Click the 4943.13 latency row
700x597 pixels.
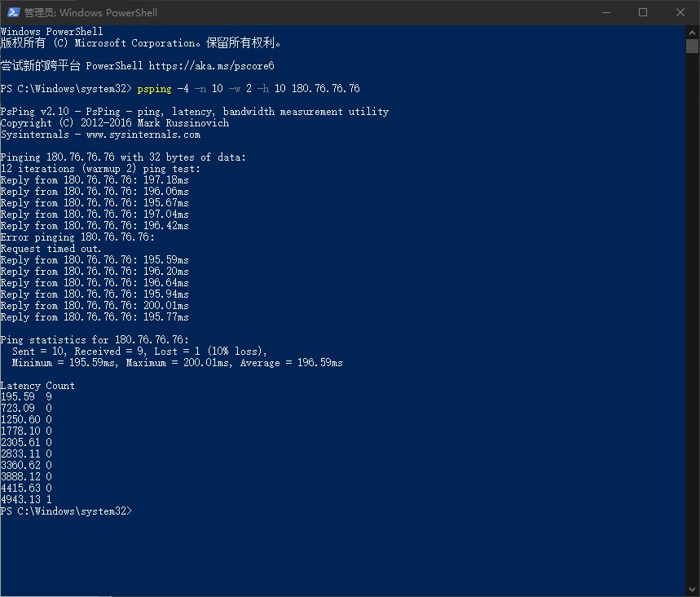[26, 499]
